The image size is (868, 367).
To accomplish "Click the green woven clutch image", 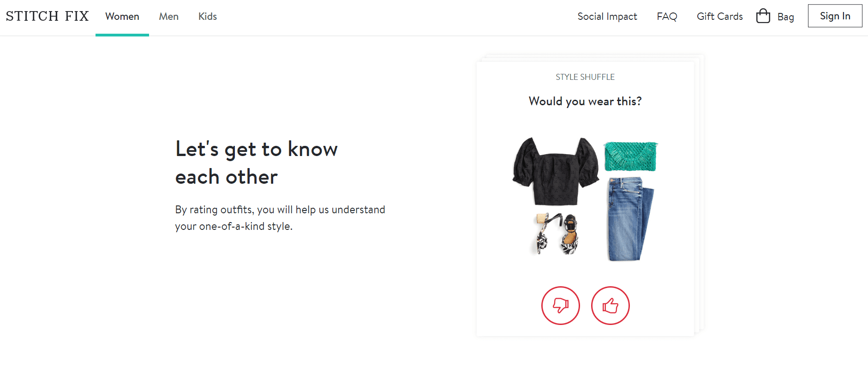I will 630,156.
